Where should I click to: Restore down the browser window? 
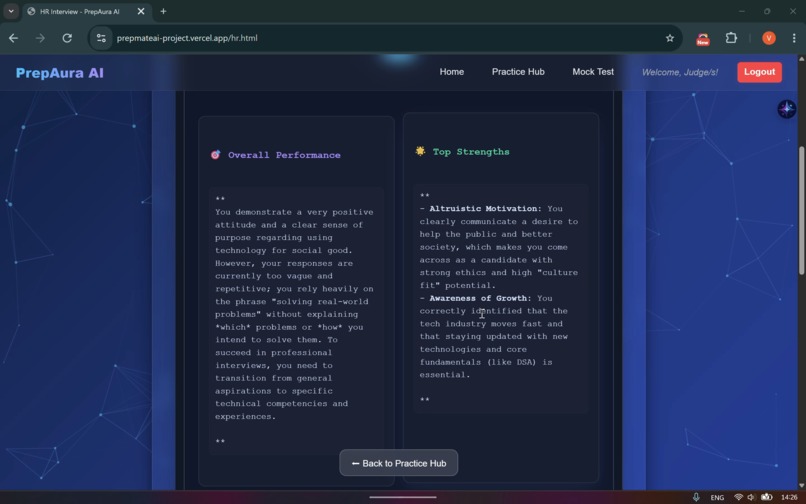[767, 11]
